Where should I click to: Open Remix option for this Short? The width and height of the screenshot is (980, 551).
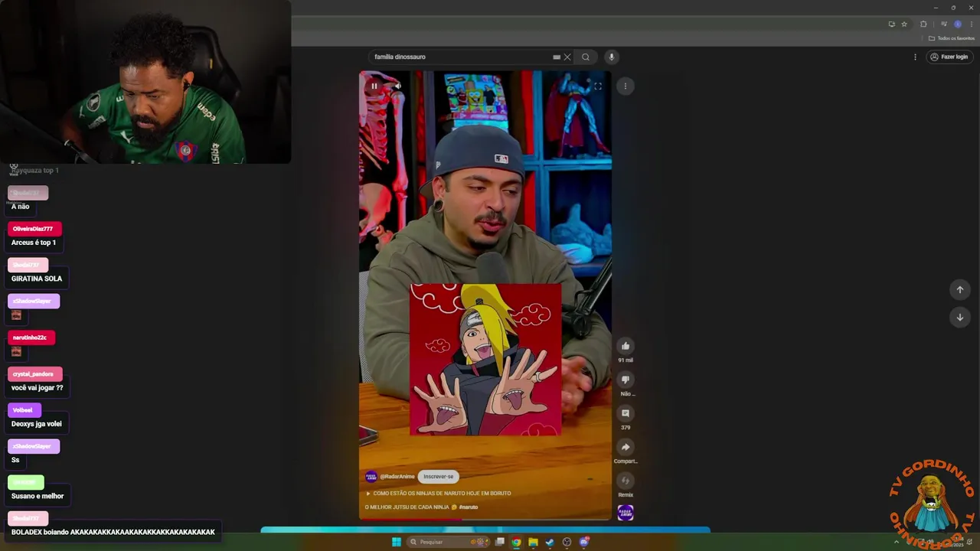click(x=626, y=481)
